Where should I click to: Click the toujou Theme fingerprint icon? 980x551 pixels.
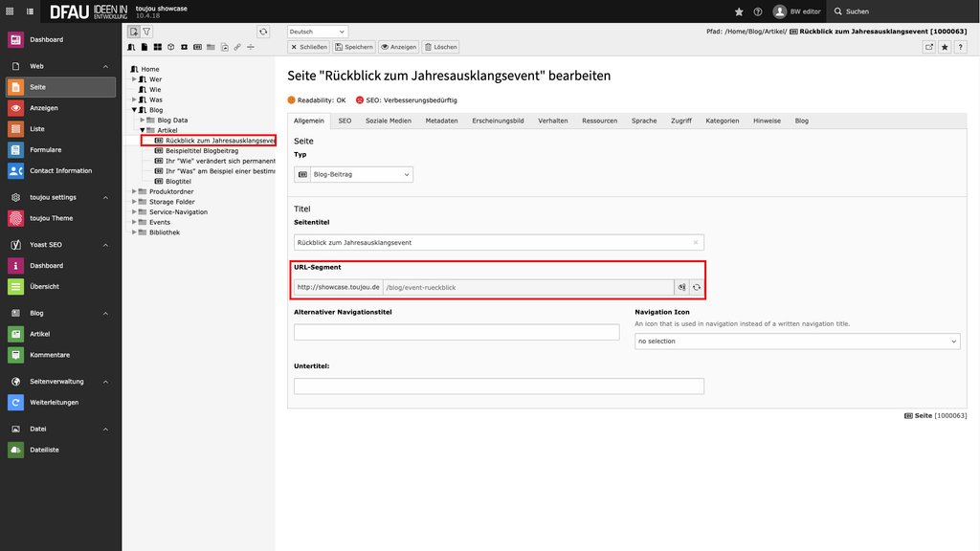pyautogui.click(x=15, y=218)
